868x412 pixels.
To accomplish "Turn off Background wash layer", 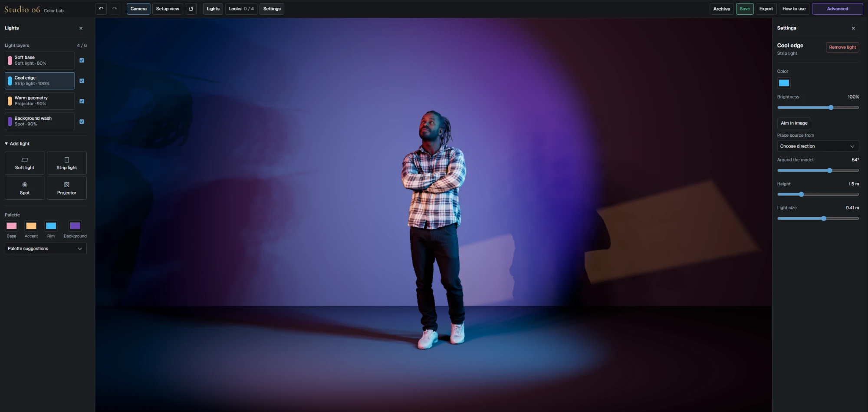I will (x=82, y=122).
